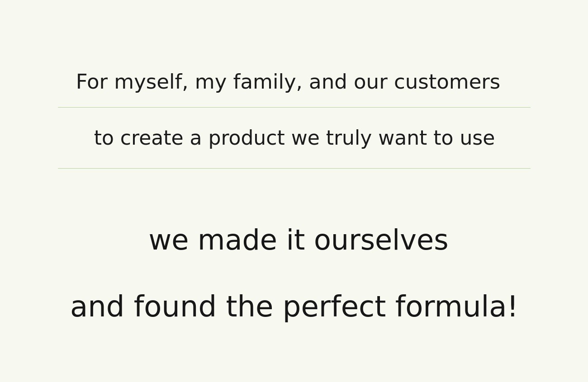Click the word 'product' in the second line
Image resolution: width=588 pixels, height=382 pixels.
(x=247, y=138)
